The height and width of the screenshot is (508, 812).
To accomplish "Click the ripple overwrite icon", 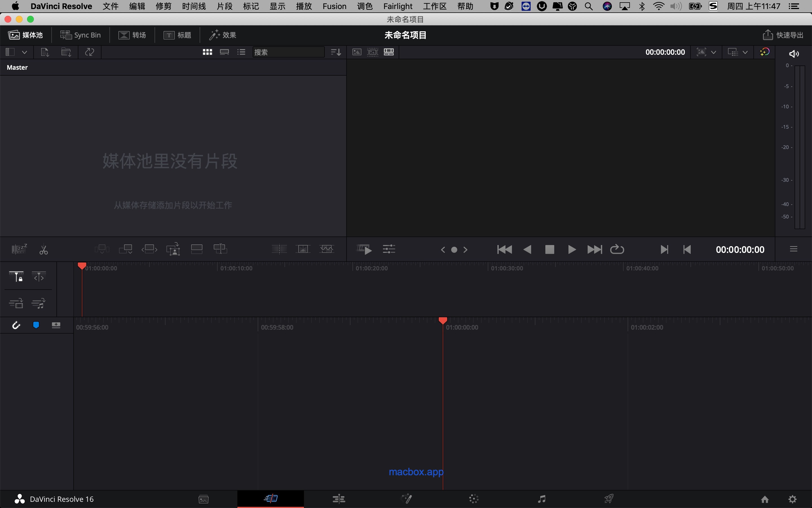I will [149, 249].
